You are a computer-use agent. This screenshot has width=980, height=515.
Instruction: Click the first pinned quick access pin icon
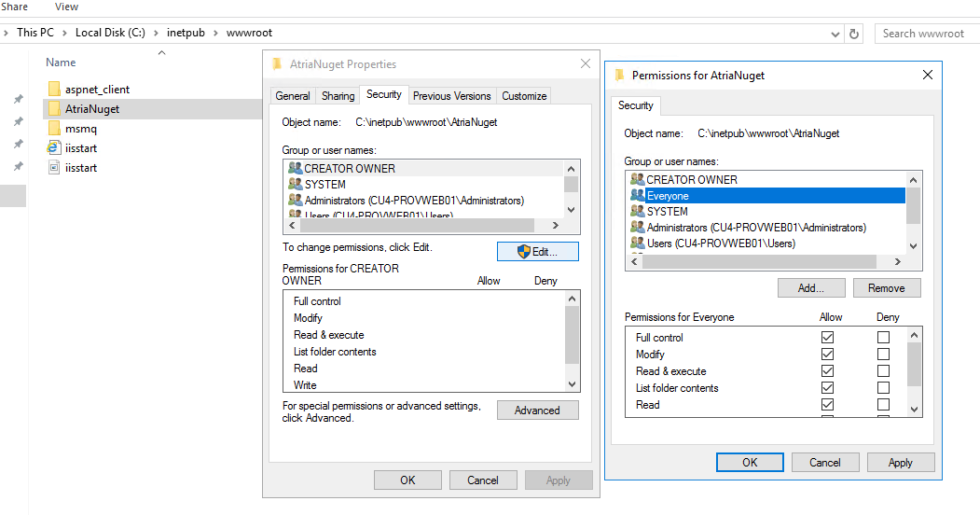[x=19, y=99]
